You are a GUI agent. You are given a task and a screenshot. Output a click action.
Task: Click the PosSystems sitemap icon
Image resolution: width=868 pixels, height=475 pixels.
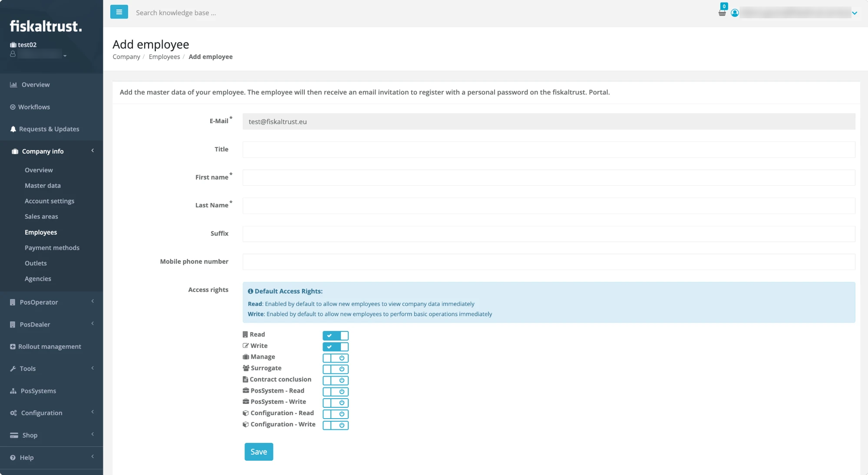pos(13,391)
